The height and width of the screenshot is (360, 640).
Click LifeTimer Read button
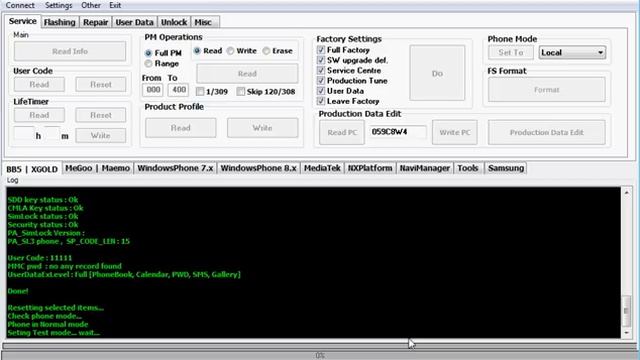(39, 115)
